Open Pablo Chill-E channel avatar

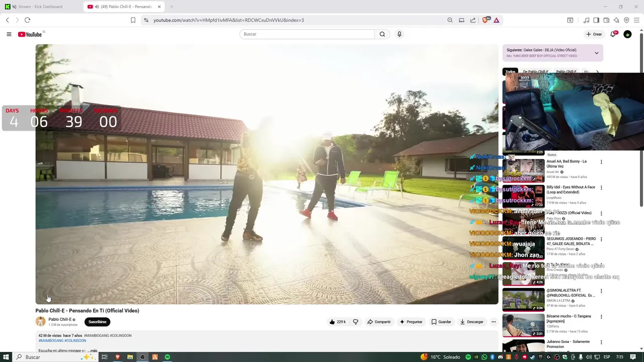40,322
